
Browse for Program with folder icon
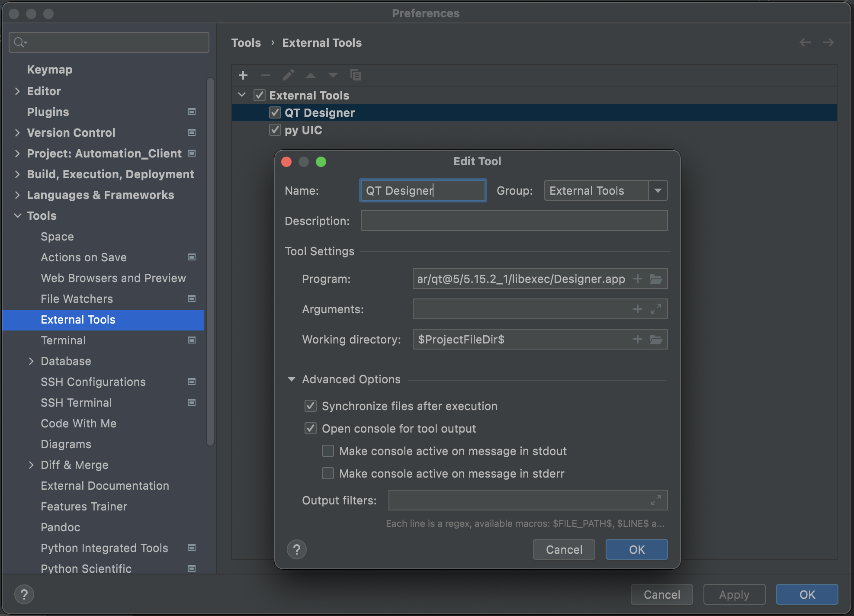[656, 279]
